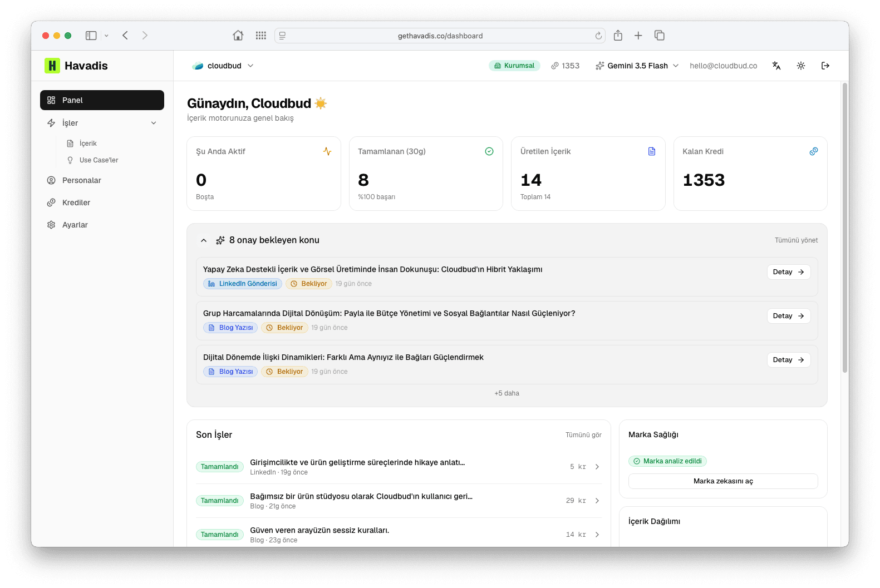Click Bekliyor status on Dijital Dönemde topic
The image size is (880, 588).
[x=284, y=372]
